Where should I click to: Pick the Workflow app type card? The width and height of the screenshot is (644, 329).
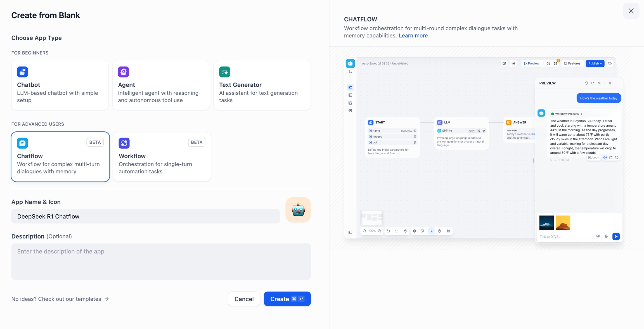tap(162, 157)
